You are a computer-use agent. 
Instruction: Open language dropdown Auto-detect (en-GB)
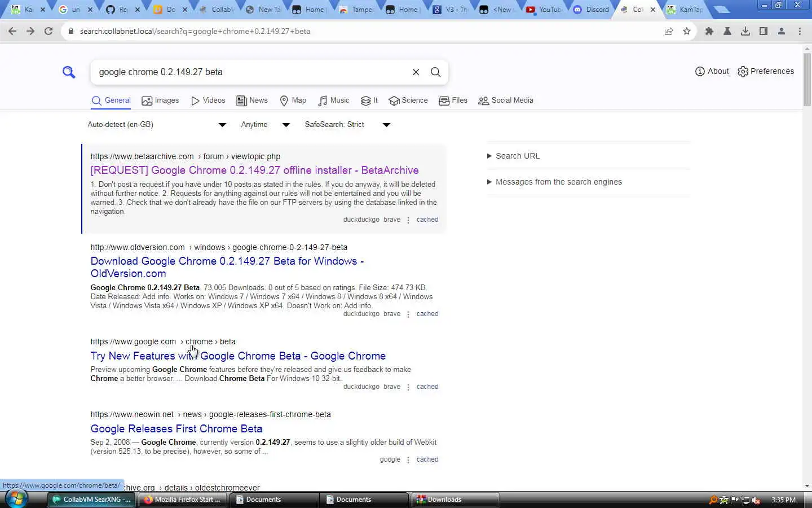click(157, 124)
